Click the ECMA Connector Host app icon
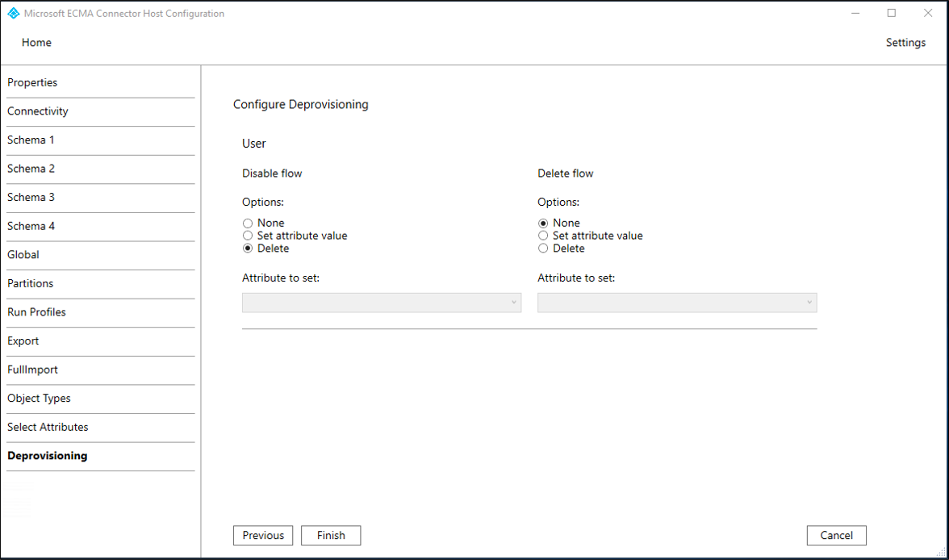 pos(13,14)
